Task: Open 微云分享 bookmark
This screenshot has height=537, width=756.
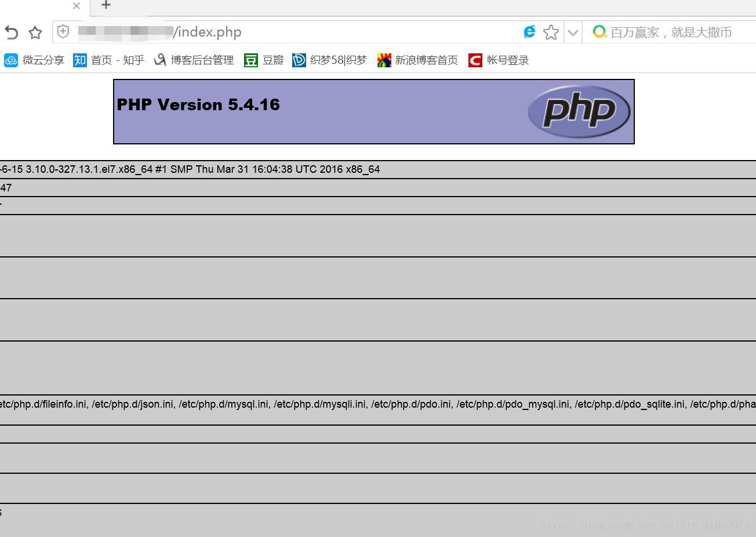Action: 34,60
